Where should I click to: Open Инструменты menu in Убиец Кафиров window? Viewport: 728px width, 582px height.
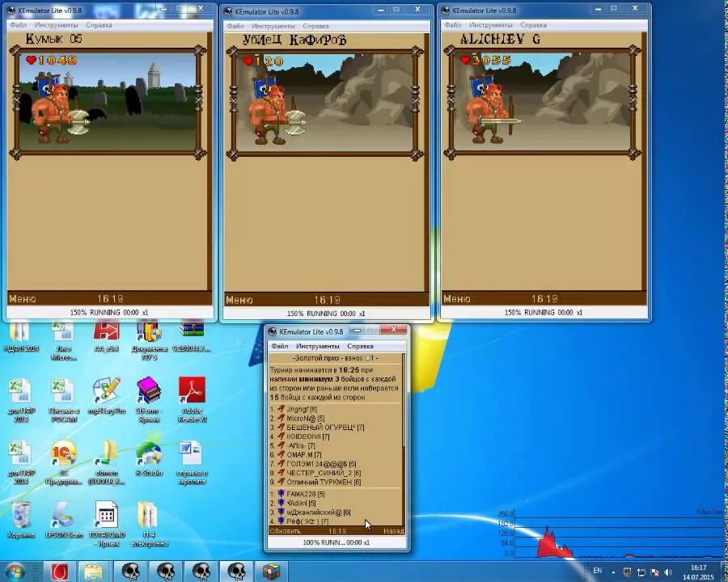(273, 26)
